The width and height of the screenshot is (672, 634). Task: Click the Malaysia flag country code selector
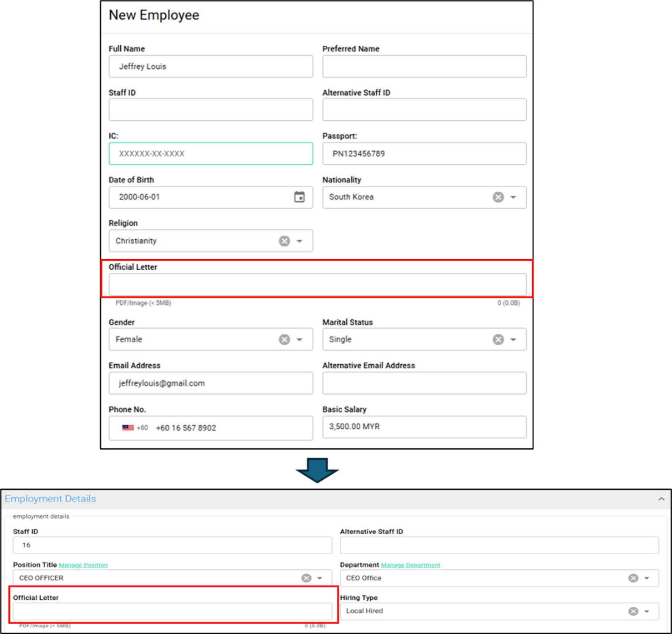[x=128, y=427]
